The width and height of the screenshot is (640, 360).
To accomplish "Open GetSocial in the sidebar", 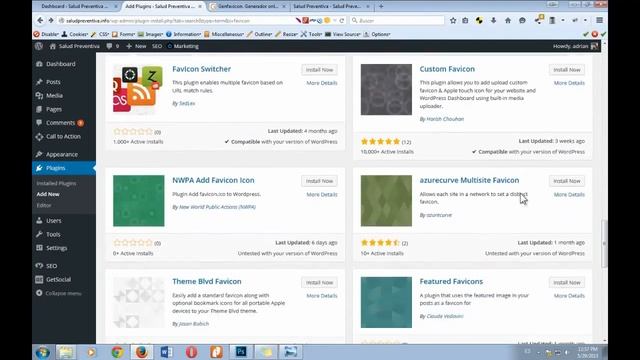I will (58, 280).
